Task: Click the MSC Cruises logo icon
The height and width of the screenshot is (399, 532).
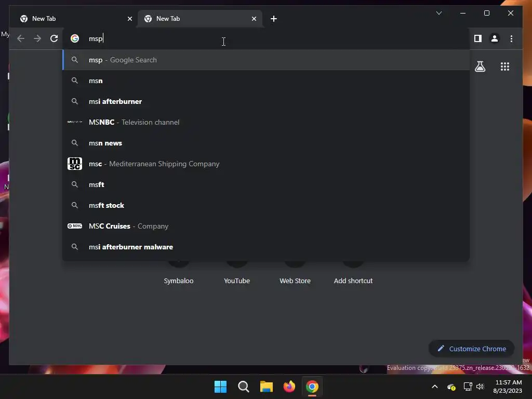Action: (75, 226)
